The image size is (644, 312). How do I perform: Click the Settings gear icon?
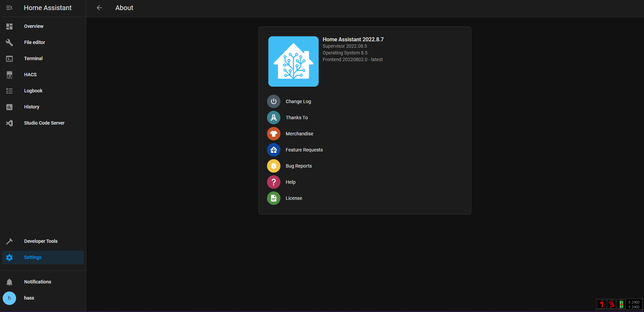[9, 257]
